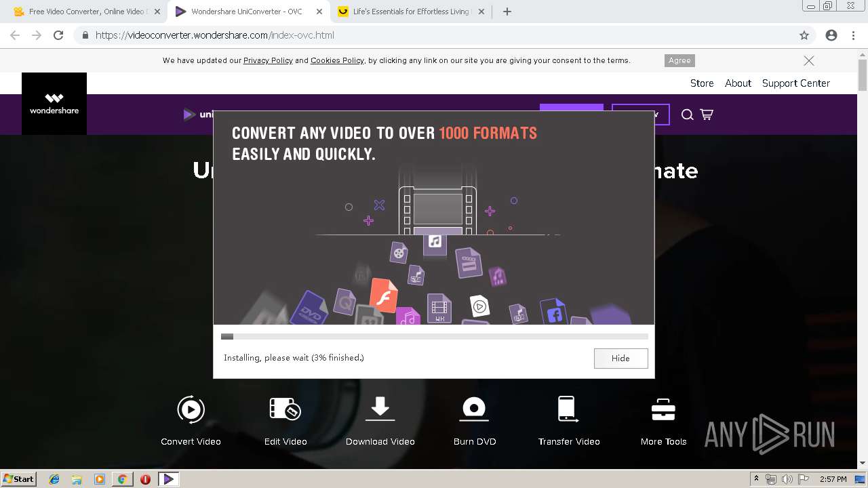Click the Agree button
The height and width of the screenshot is (488, 868).
679,60
